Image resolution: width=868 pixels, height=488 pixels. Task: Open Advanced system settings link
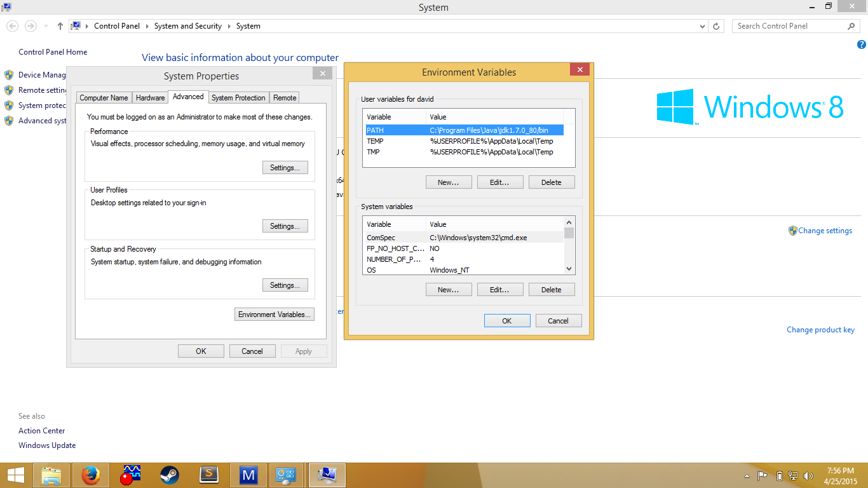click(x=43, y=121)
